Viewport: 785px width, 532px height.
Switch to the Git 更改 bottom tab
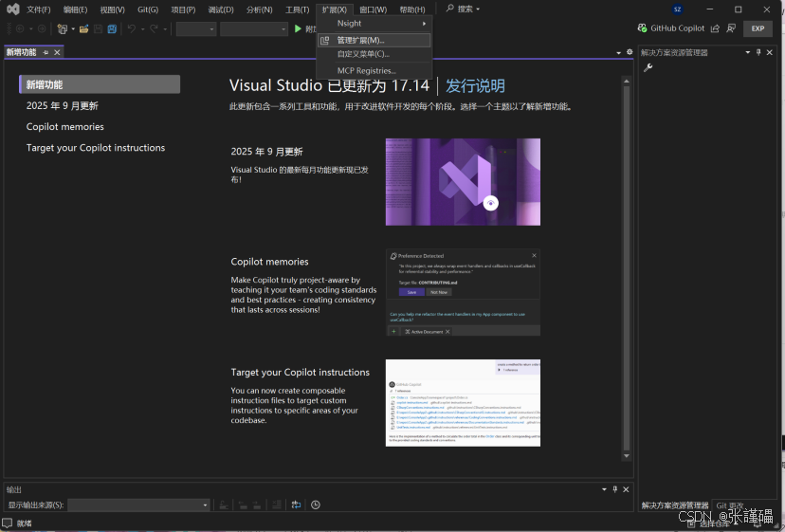(x=729, y=505)
